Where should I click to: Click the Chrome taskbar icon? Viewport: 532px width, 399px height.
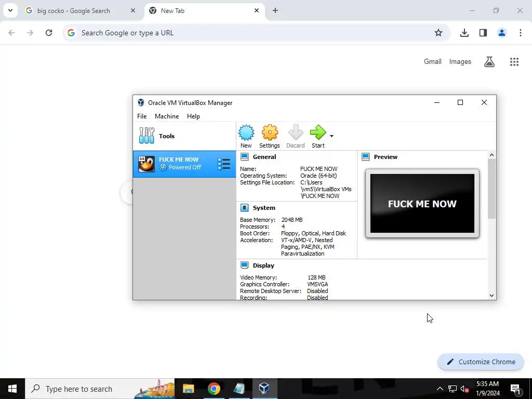click(214, 389)
